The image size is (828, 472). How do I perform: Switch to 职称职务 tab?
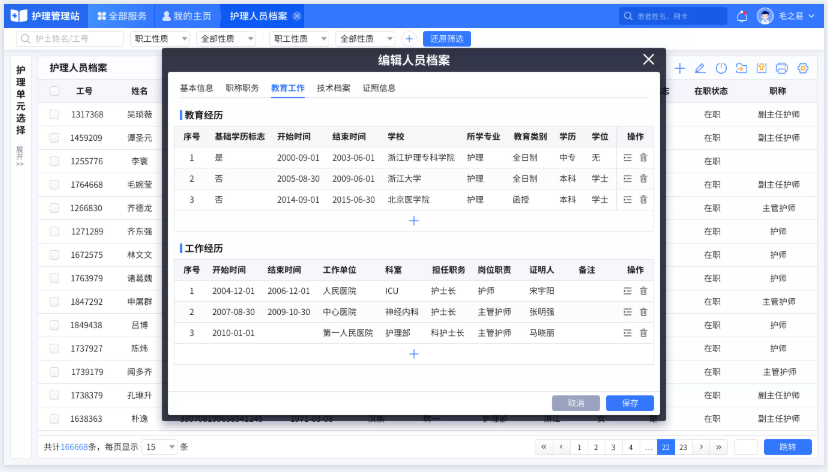(242, 88)
